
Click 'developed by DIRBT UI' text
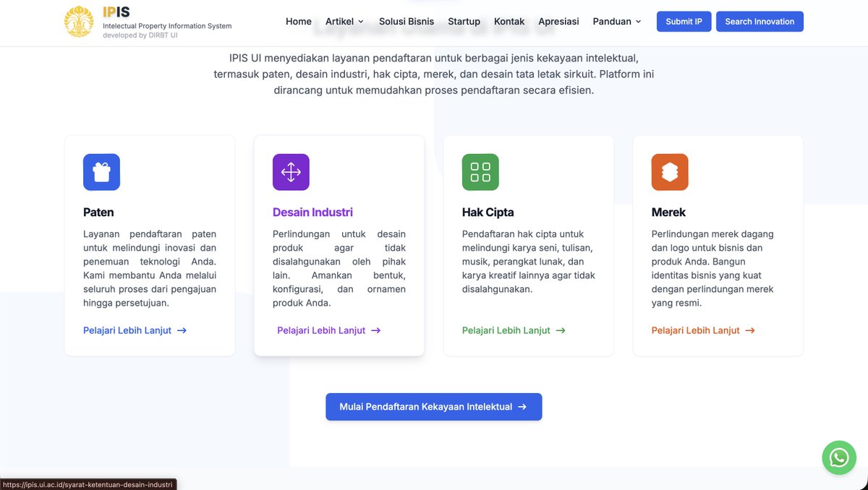[140, 35]
